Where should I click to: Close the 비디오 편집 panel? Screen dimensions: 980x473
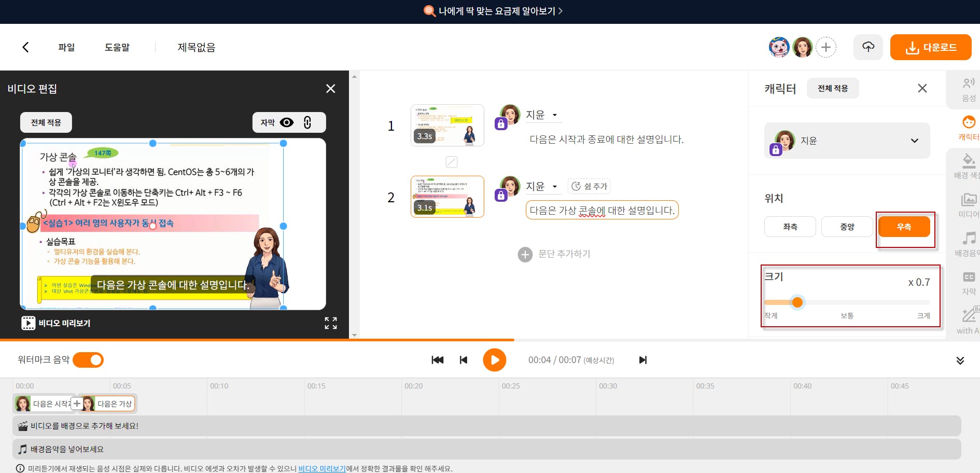coord(330,89)
